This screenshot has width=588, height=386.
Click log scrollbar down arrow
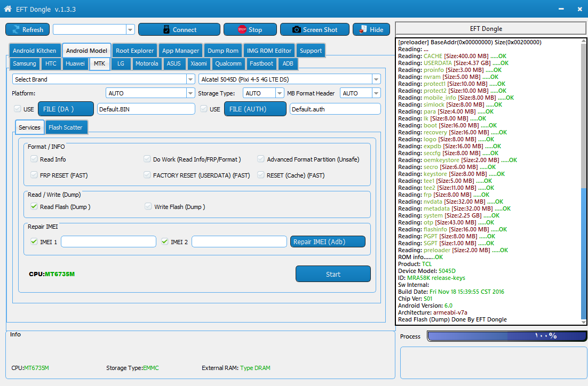pyautogui.click(x=584, y=321)
